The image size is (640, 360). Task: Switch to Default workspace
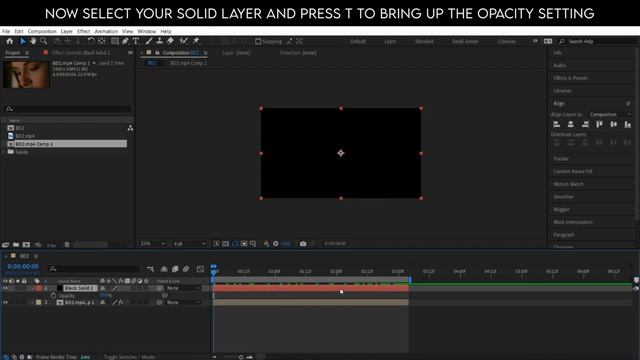point(358,41)
